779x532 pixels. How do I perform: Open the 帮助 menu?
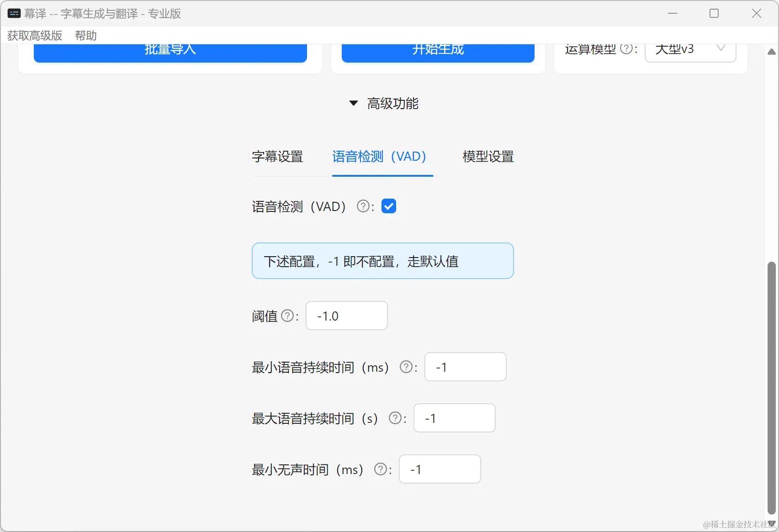(85, 36)
